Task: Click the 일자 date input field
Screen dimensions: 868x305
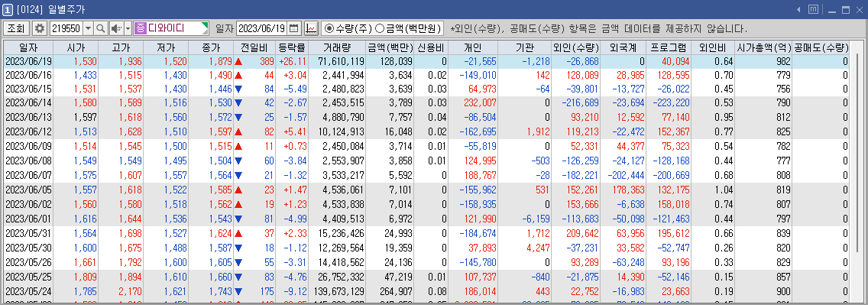Action: 263,28
